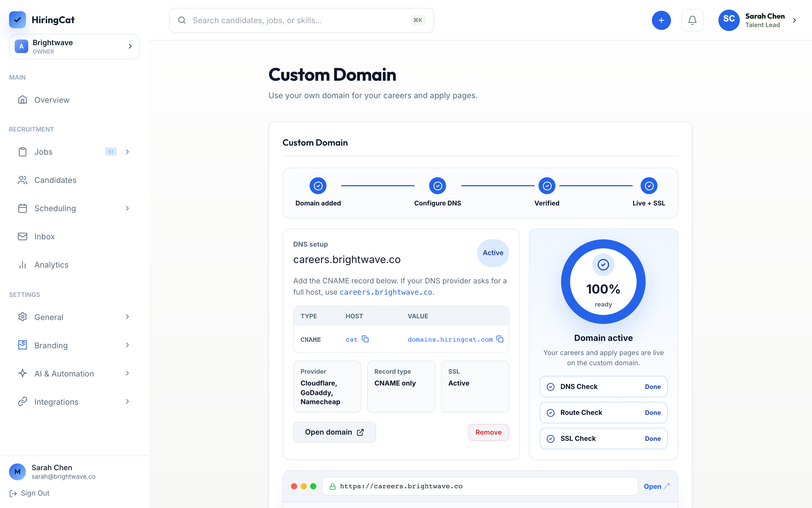Click the DNS Check Done label
The height and width of the screenshot is (508, 812).
[x=653, y=387]
